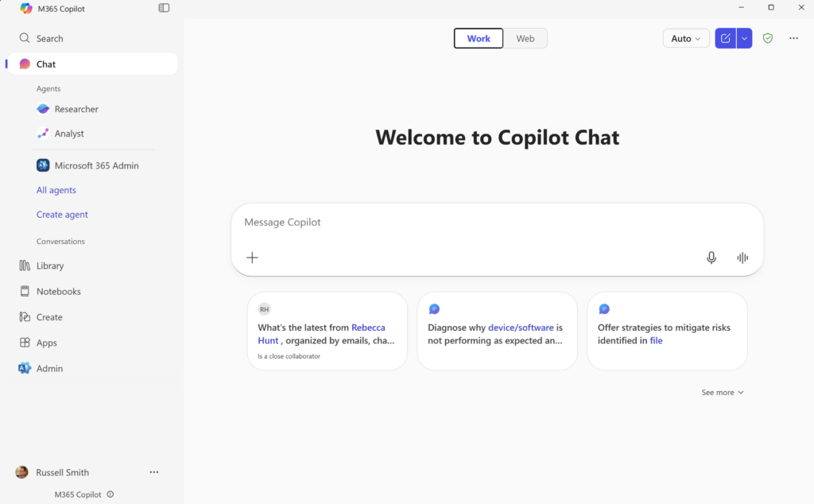
Task: Toggle the sidebar collapse control
Action: point(164,8)
